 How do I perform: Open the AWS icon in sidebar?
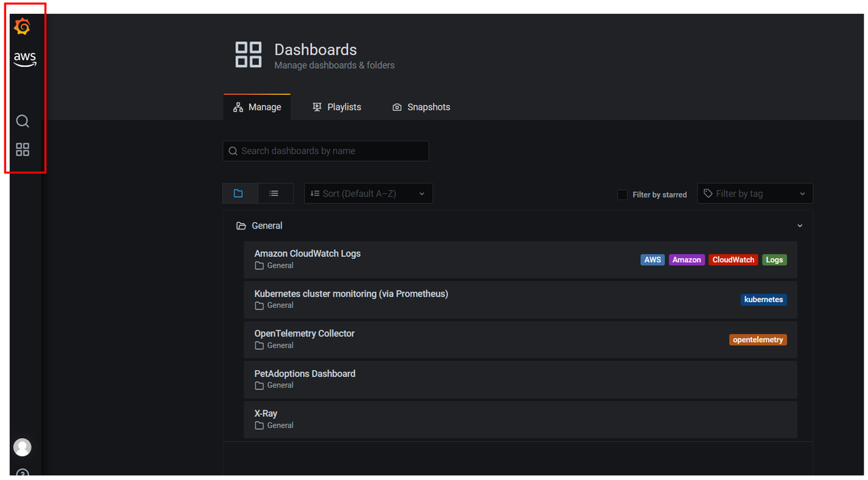25,59
